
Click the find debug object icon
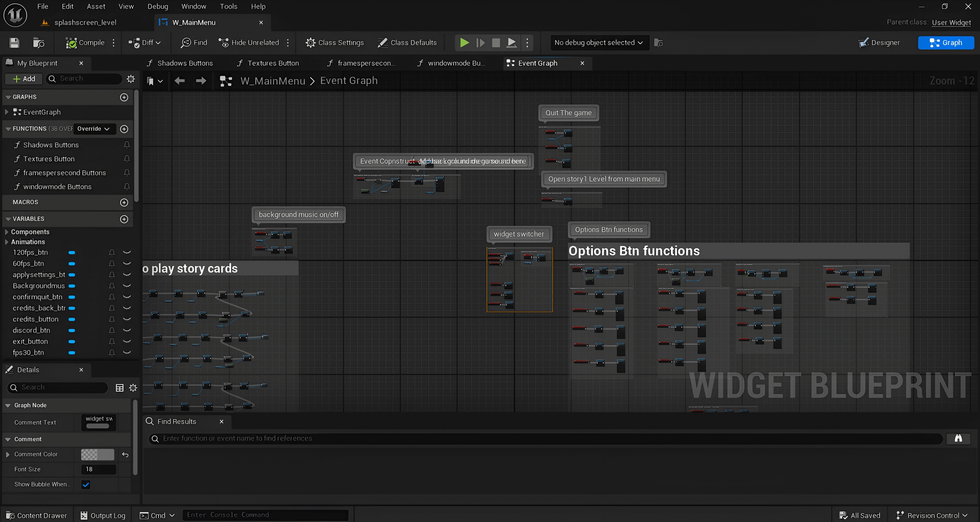coord(658,42)
